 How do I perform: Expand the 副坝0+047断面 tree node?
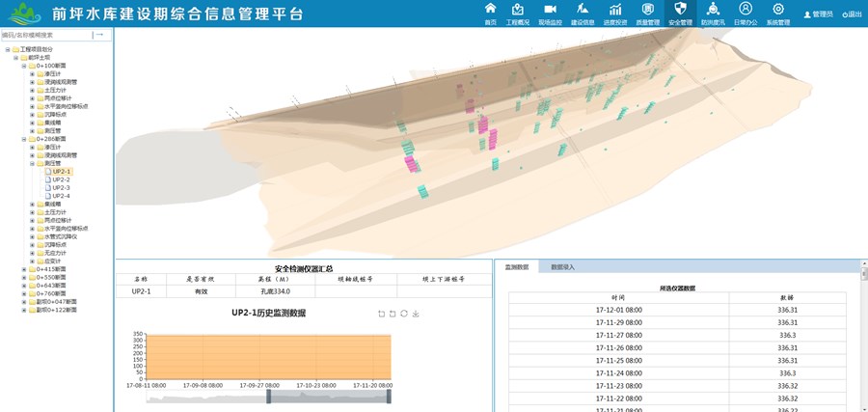[x=24, y=302]
